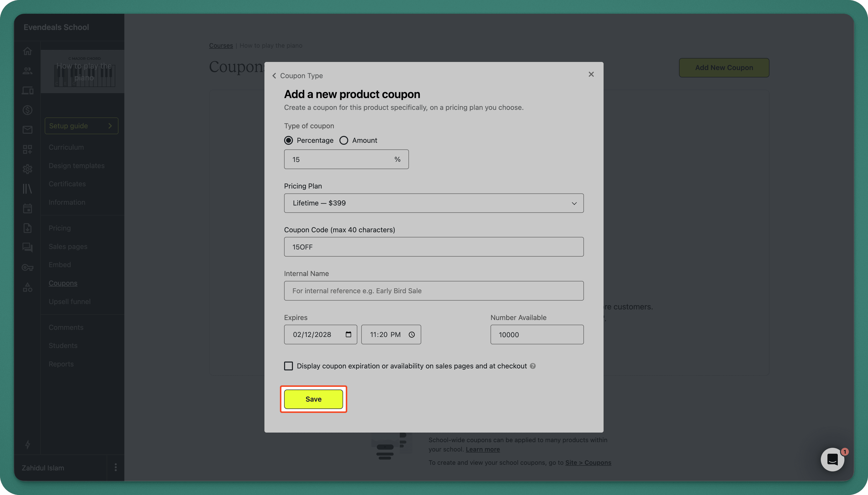Expand the Setup guide
868x495 pixels.
pos(81,125)
